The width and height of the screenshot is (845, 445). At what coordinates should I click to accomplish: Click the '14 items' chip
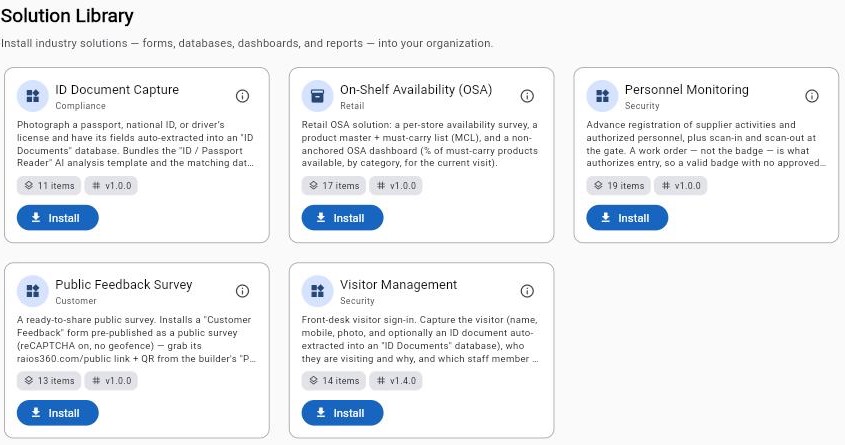tap(334, 380)
